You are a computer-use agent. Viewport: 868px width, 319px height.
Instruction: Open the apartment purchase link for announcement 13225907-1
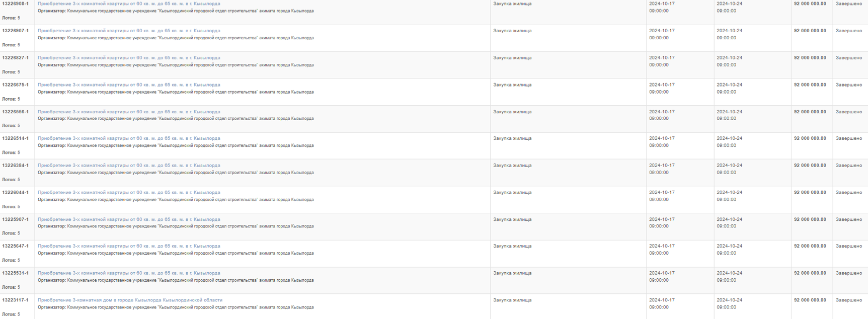(129, 219)
